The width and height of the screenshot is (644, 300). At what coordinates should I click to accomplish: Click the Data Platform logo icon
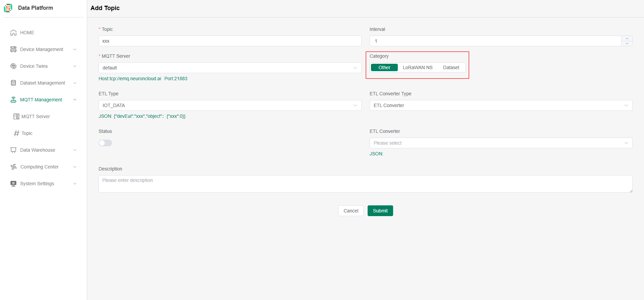tap(8, 8)
